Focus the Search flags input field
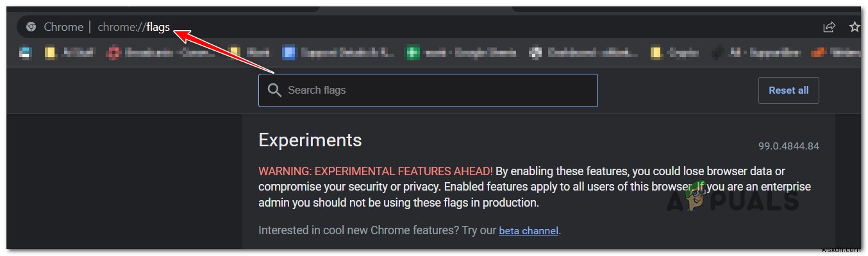 (x=428, y=90)
